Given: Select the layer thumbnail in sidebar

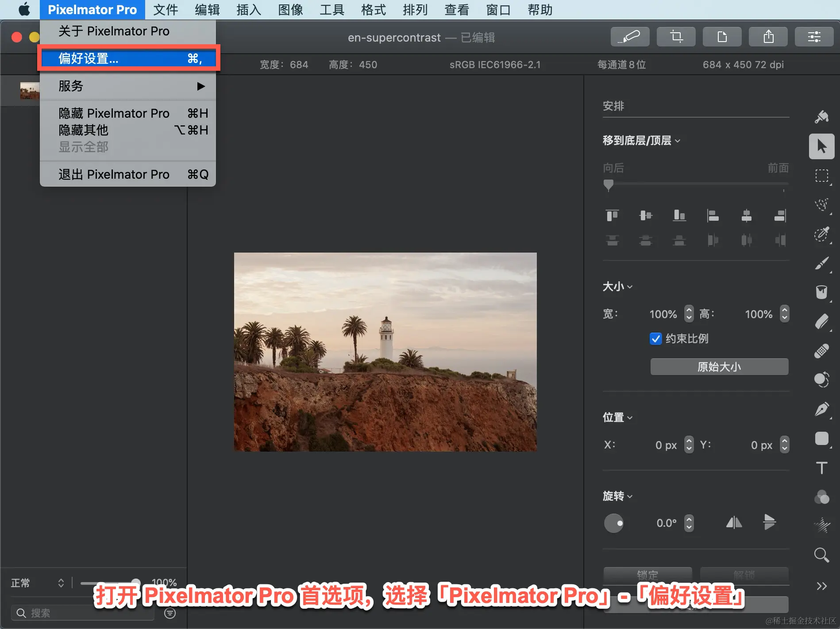Looking at the screenshot, I should (x=30, y=91).
